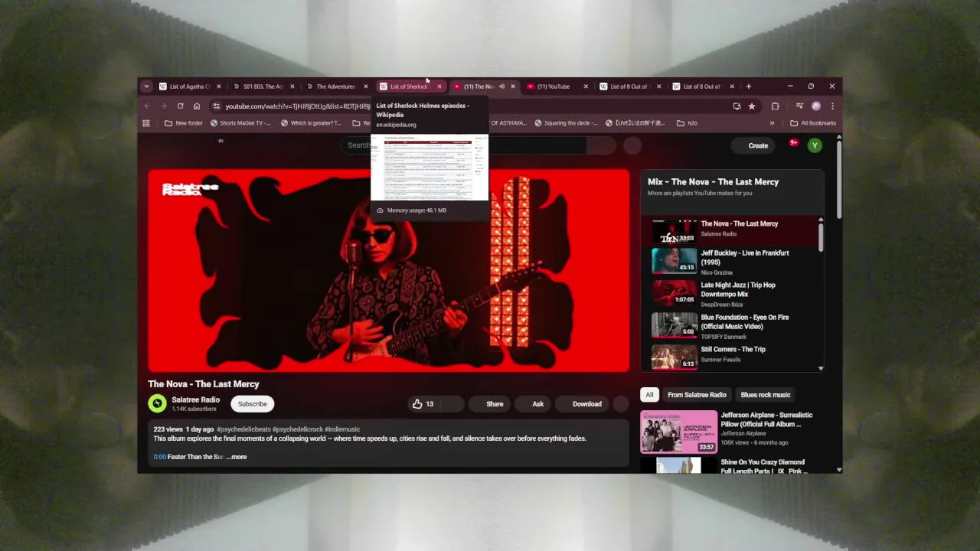
Task: Play Jeff Buckley - Live in Frankfurt
Action: click(731, 262)
